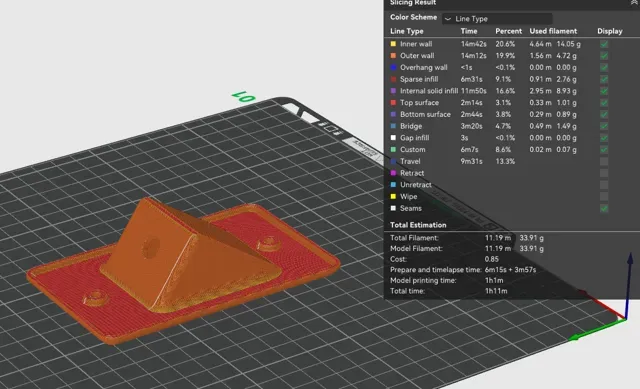The height and width of the screenshot is (389, 640).
Task: Click the Outer wall orange color swatch
Action: coord(393,56)
